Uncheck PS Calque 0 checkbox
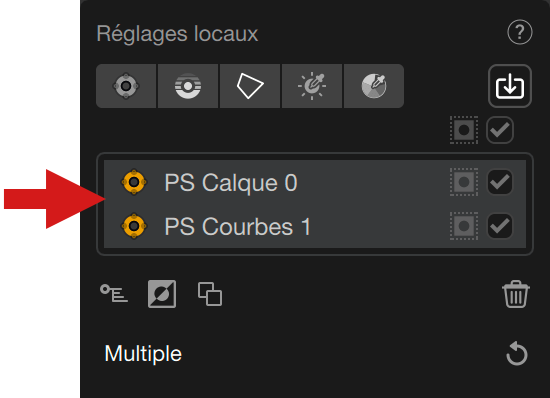Image resolution: width=550 pixels, height=398 pixels. tap(500, 182)
